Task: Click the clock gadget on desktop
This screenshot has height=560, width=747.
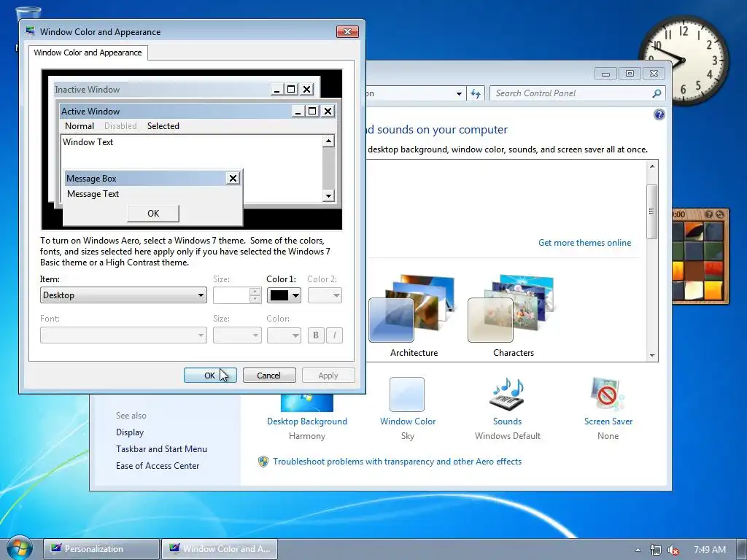Action: pos(683,60)
